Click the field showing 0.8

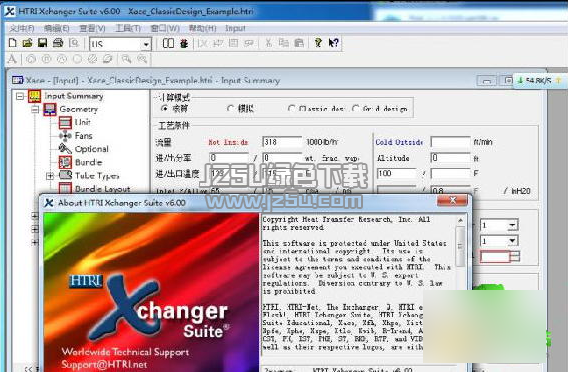point(450,190)
